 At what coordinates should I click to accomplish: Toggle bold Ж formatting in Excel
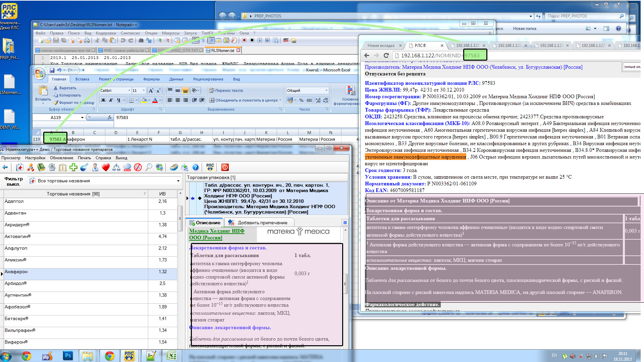103,100
